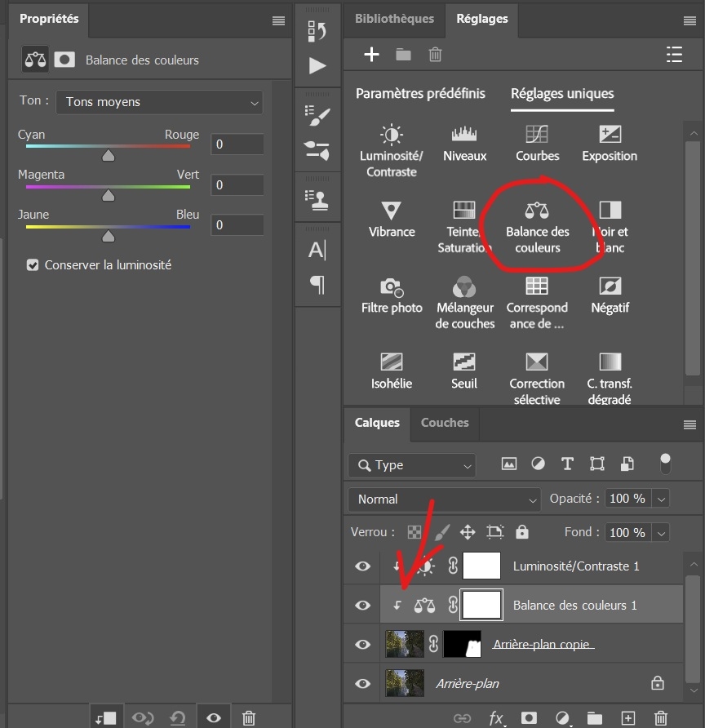The width and height of the screenshot is (705, 728).
Task: Select the Réglages uniques tab
Action: [x=562, y=93]
